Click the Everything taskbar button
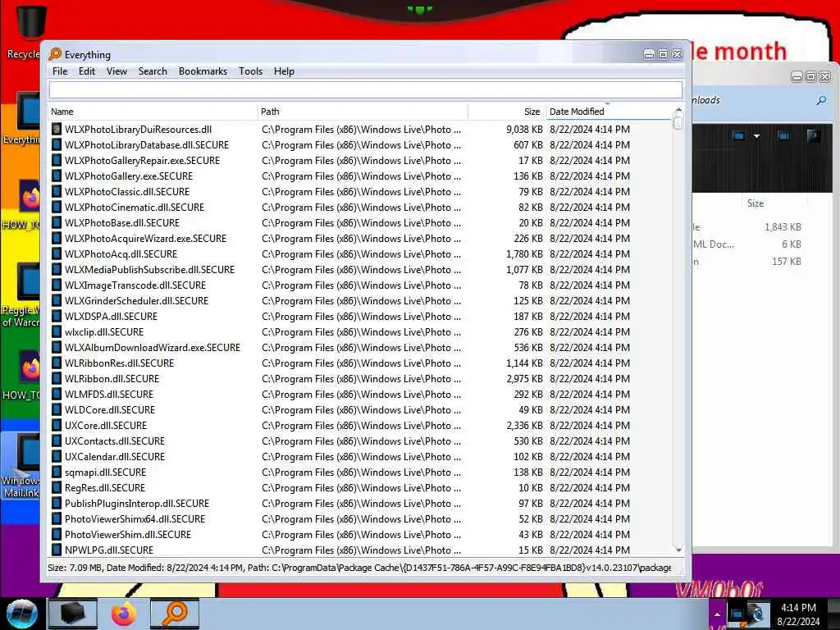 [175, 614]
